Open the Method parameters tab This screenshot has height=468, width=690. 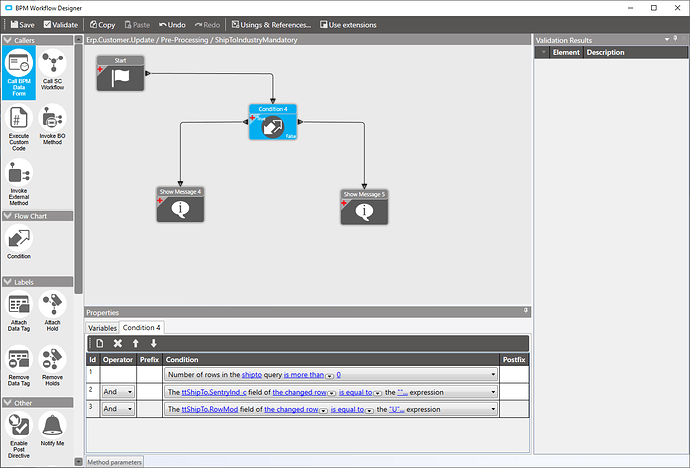tap(114, 462)
